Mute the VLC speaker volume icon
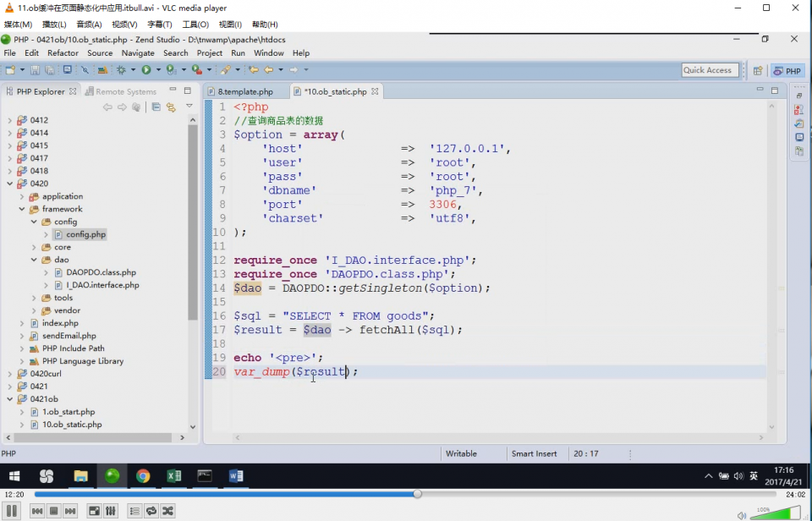 coord(742,515)
